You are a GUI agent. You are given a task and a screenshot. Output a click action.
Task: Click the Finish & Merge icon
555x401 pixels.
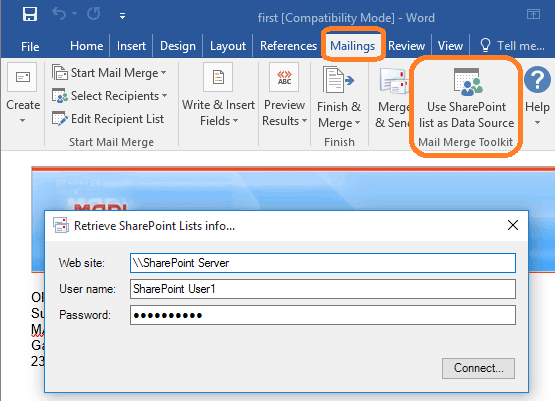tap(338, 80)
